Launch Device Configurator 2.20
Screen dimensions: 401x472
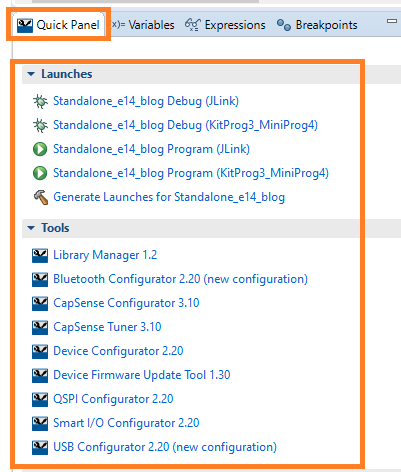[118, 351]
